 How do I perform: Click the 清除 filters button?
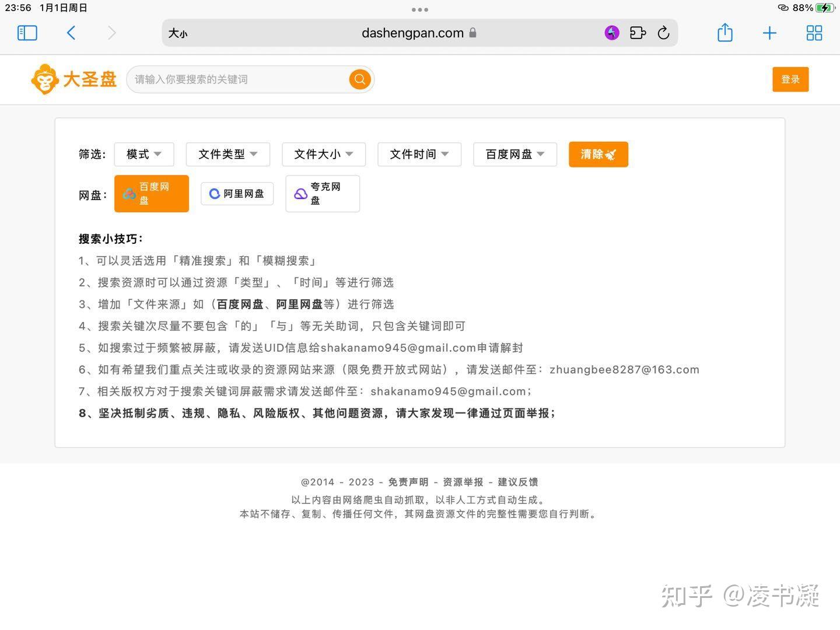[x=598, y=155]
